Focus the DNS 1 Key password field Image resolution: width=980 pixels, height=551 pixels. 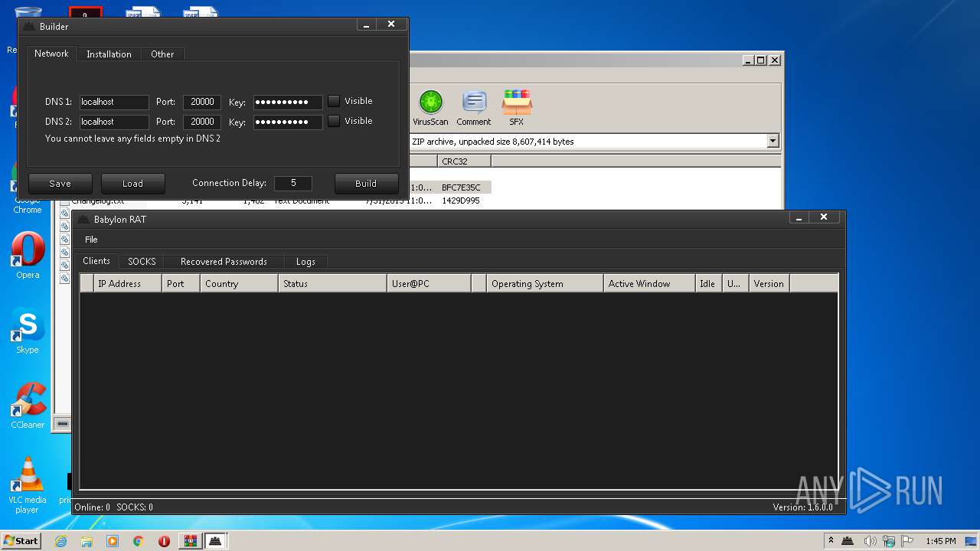(288, 102)
